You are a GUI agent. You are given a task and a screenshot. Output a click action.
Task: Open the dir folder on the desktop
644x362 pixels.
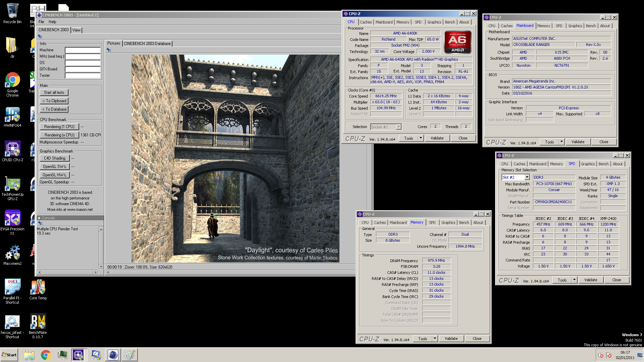point(12,47)
